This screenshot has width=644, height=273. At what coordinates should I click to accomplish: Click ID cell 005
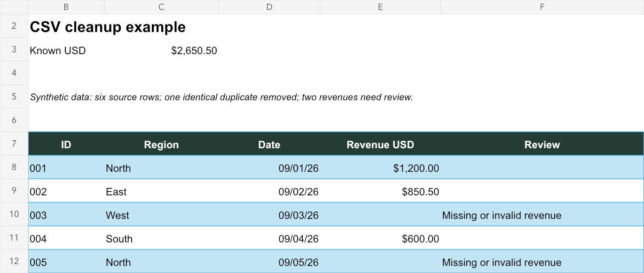pyautogui.click(x=66, y=261)
